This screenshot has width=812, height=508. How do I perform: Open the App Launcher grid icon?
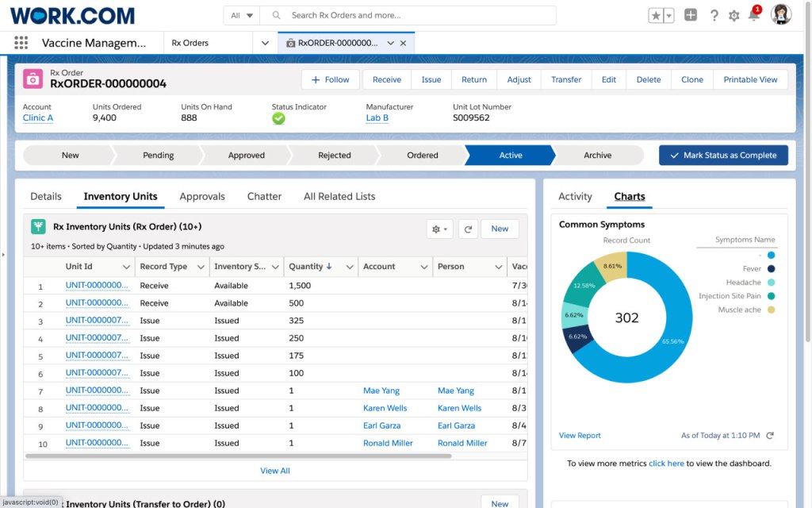coord(21,43)
